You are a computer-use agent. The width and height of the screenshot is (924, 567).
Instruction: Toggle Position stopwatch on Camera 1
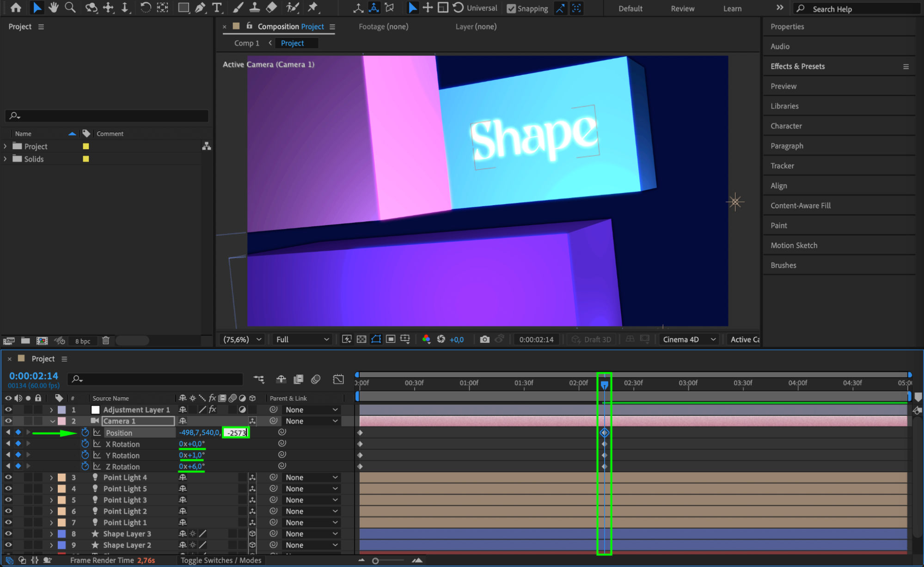tap(85, 433)
